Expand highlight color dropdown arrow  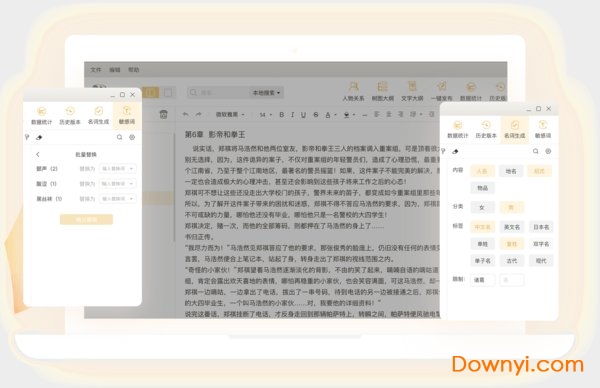[354, 114]
